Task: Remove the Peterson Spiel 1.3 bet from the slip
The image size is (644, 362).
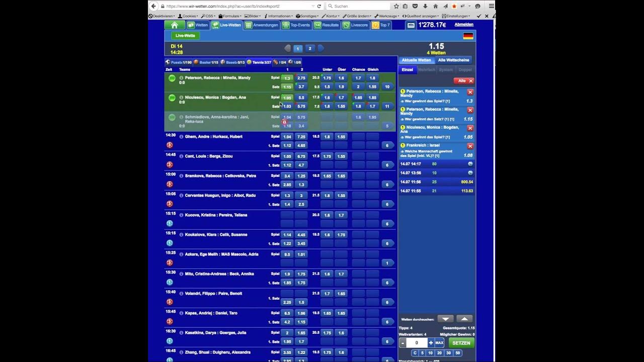Action: pos(470,92)
